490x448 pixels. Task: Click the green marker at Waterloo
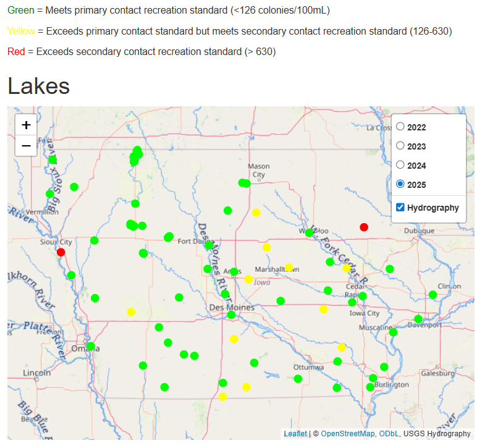point(309,233)
